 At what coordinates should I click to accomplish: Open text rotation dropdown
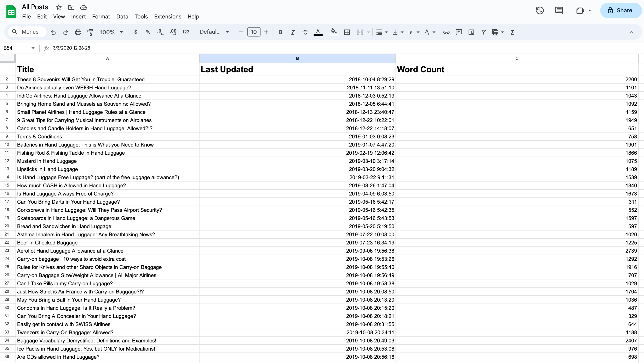point(430,32)
